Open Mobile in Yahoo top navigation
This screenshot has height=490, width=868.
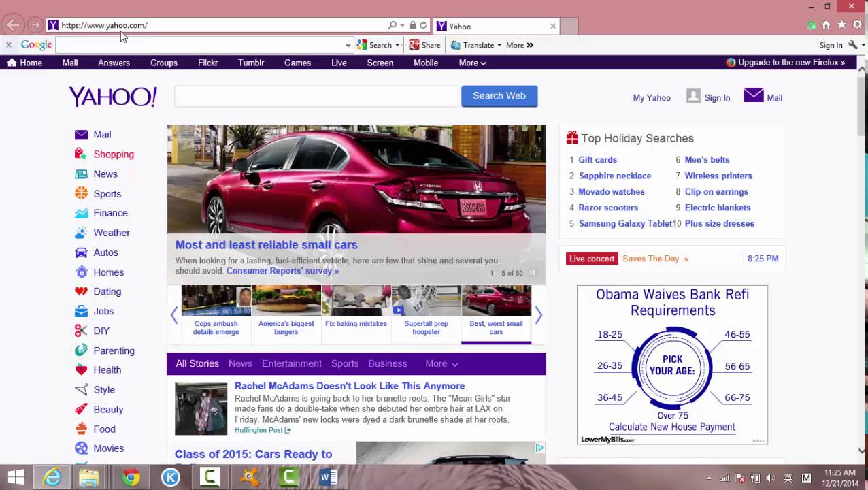[426, 63]
